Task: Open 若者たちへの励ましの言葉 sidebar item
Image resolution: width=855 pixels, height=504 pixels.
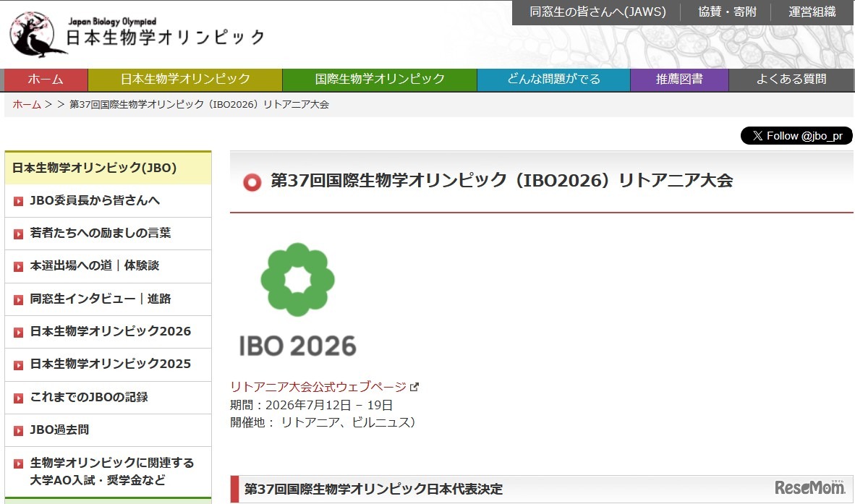Action: tap(108, 234)
